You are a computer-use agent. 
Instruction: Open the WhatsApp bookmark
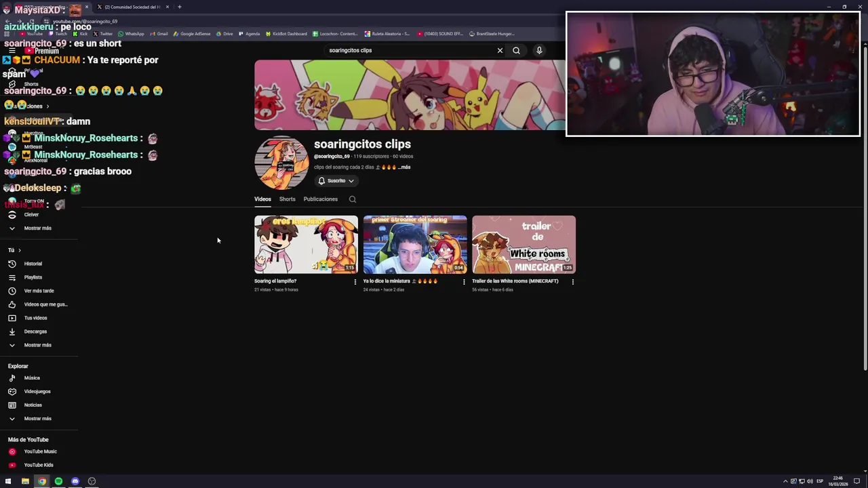tap(131, 34)
